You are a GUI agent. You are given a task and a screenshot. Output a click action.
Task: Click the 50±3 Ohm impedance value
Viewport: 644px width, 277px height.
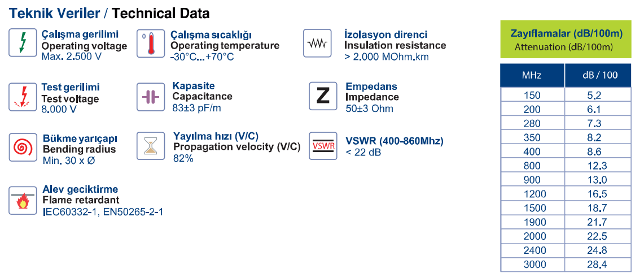[369, 109]
